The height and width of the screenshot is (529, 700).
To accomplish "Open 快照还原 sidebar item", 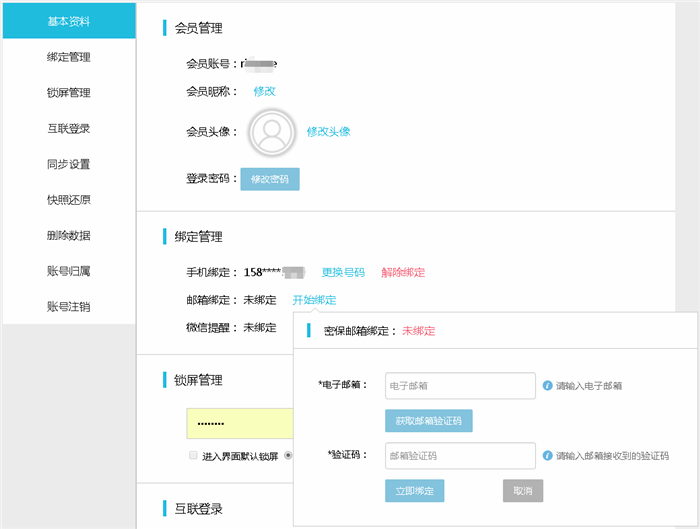I will pyautogui.click(x=69, y=200).
